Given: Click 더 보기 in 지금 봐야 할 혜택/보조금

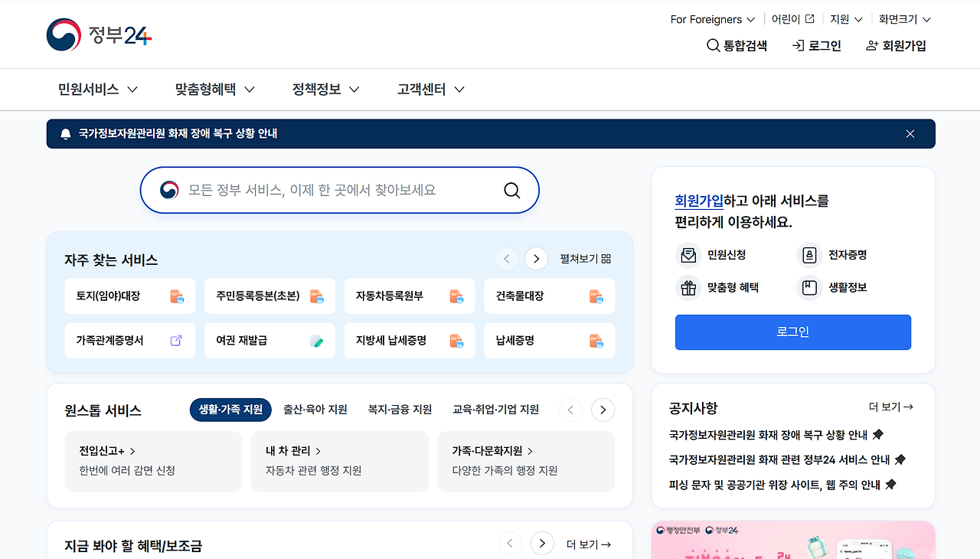Looking at the screenshot, I should pyautogui.click(x=589, y=544).
